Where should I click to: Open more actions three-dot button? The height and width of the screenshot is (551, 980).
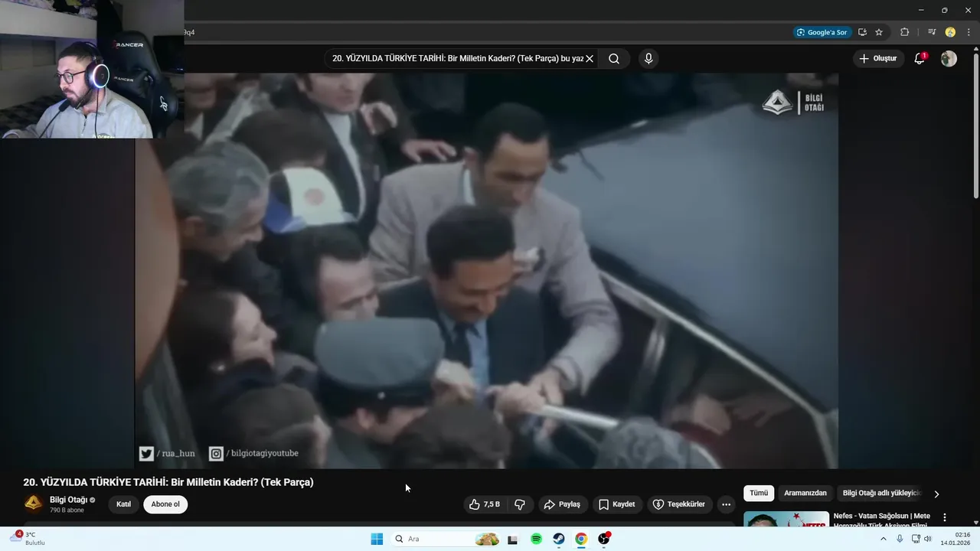[727, 504]
